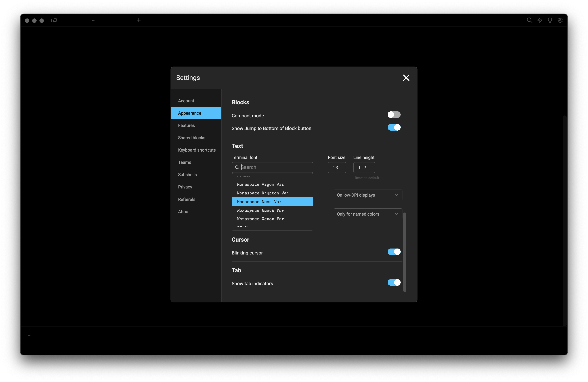Viewport: 588px width, 382px height.
Task: Click the magnifier icon in the font search field
Action: point(237,167)
